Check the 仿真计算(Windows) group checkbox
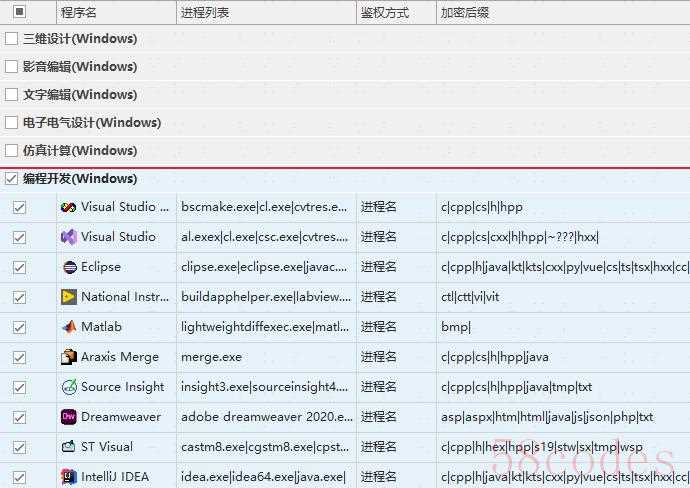Screen dimensions: 690x488 click(11, 150)
